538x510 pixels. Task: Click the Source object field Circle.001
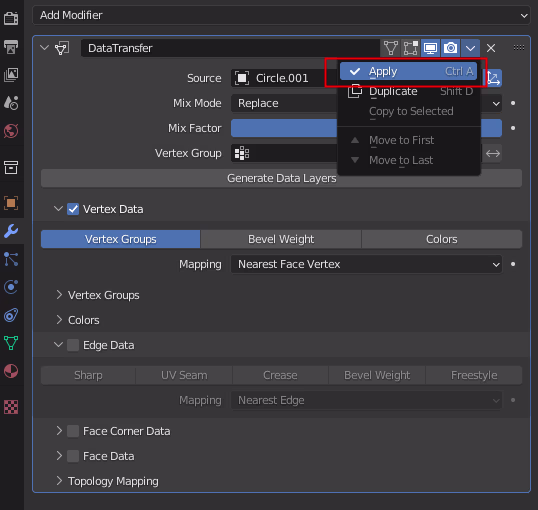(284, 78)
